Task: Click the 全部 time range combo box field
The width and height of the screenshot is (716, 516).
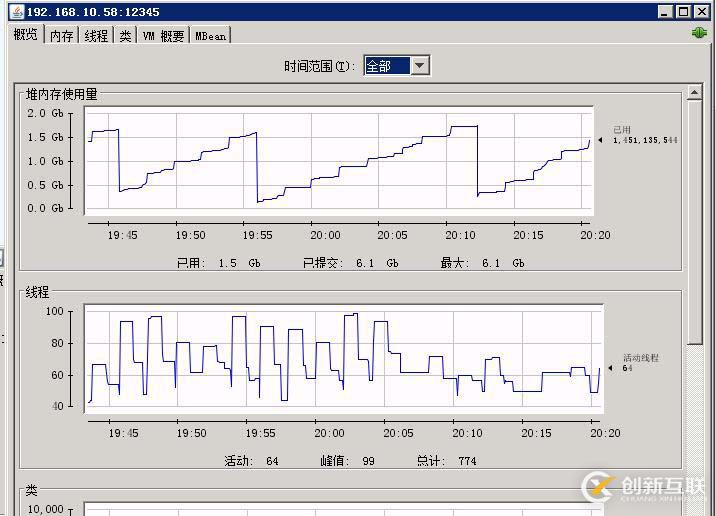Action: [x=386, y=66]
